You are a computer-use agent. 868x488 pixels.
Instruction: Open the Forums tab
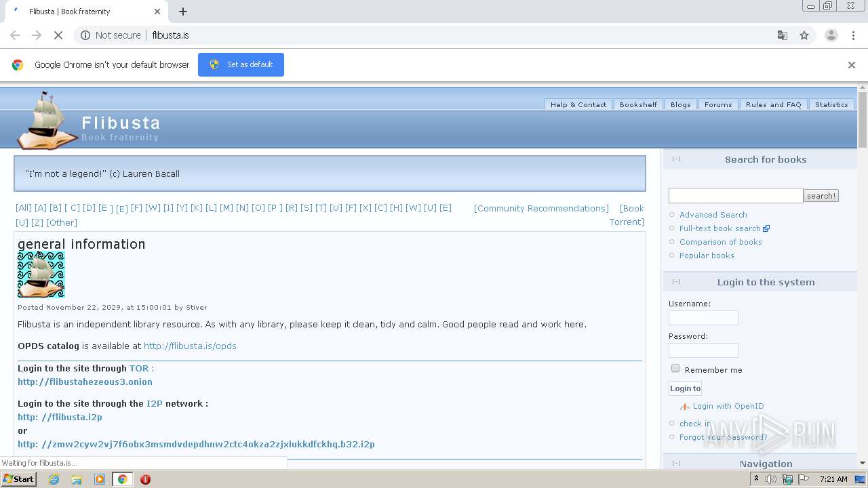click(x=717, y=104)
